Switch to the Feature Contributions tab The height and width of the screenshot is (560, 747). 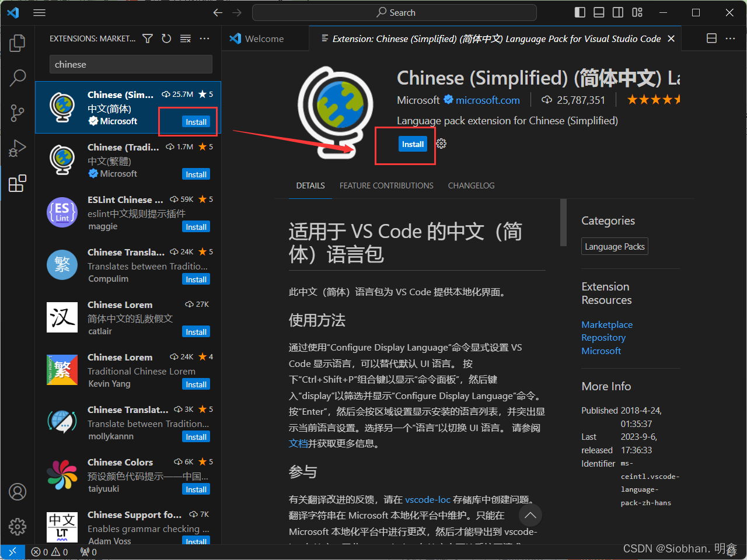[386, 185]
